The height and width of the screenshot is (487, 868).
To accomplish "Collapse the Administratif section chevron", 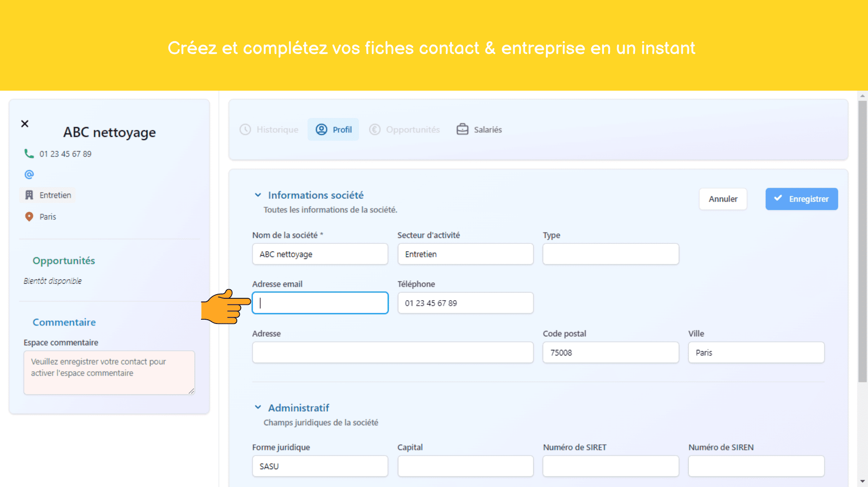I will pos(258,407).
